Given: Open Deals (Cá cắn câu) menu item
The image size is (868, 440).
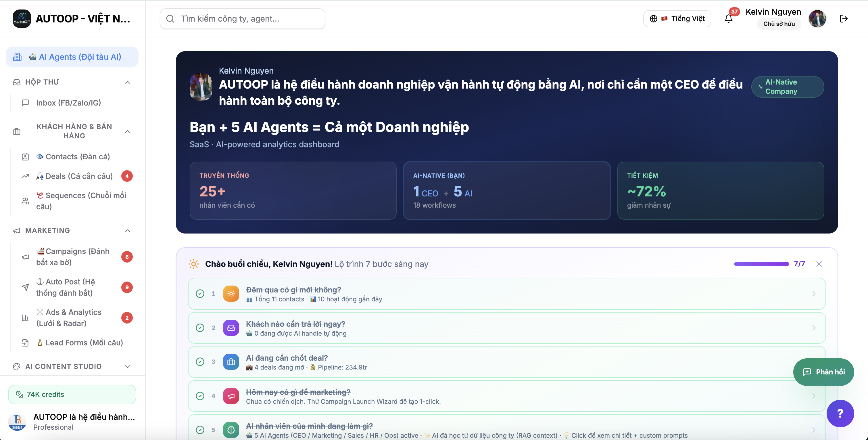Looking at the screenshot, I should point(79,176).
